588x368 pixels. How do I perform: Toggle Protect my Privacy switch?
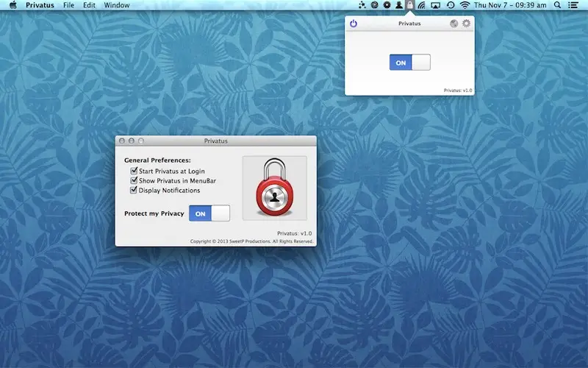pyautogui.click(x=209, y=213)
